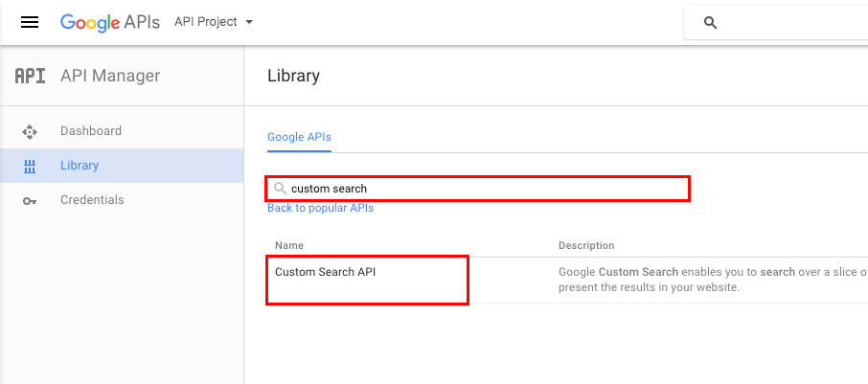Click the top bar search magnifier icon
Viewport: 868px width, 384px height.
click(710, 23)
